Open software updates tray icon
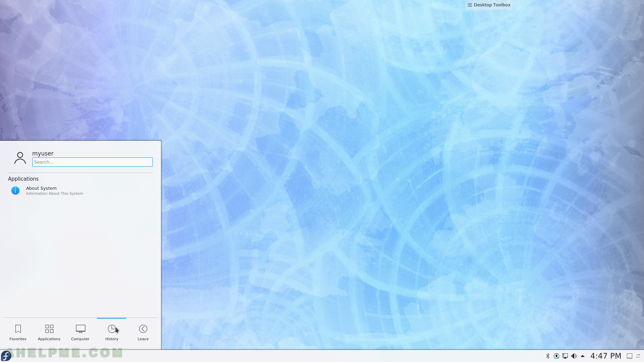644x362 pixels. click(556, 356)
